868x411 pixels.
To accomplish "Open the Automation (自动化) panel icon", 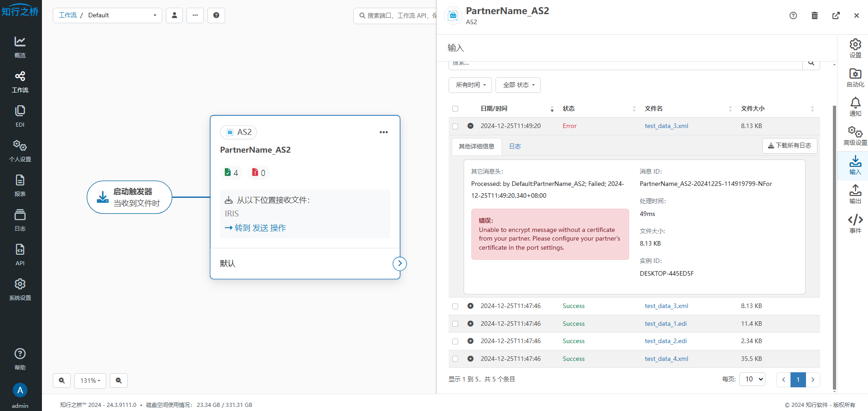I will (855, 78).
